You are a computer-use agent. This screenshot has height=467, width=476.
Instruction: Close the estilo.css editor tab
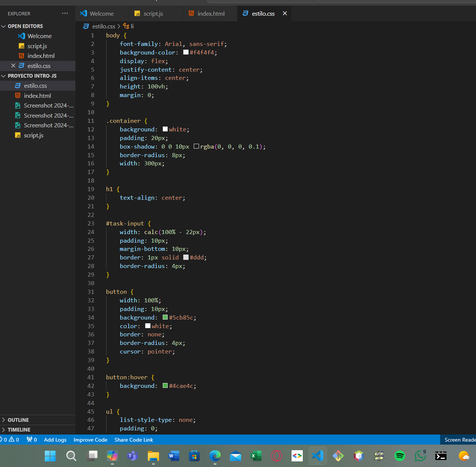pos(285,13)
